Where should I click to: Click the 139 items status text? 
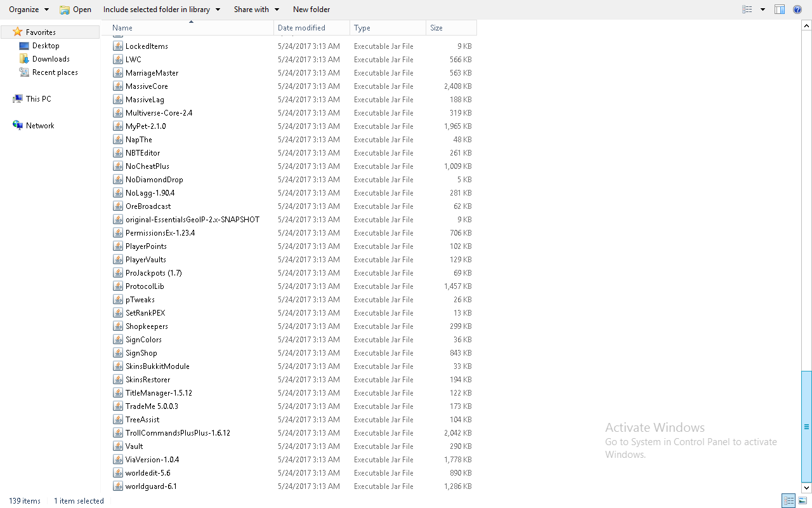click(25, 501)
